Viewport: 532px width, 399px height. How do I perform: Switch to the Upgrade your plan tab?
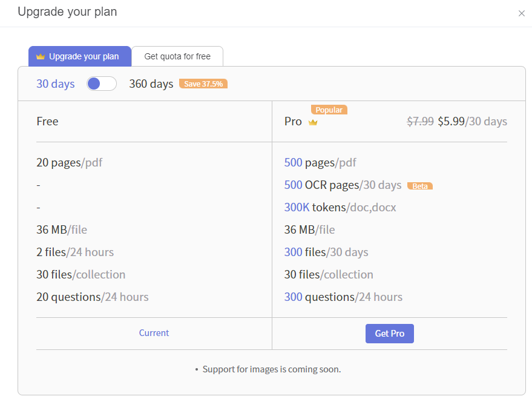pyautogui.click(x=80, y=56)
